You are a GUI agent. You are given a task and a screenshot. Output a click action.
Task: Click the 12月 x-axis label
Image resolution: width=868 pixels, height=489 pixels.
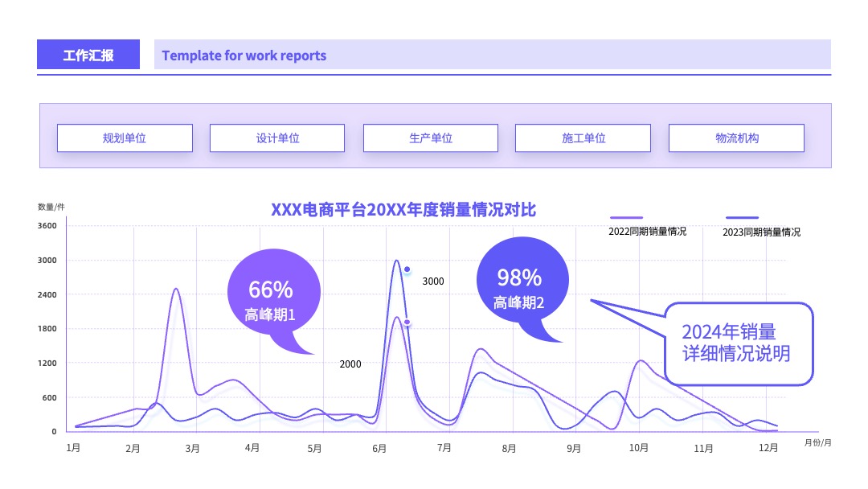coord(768,447)
